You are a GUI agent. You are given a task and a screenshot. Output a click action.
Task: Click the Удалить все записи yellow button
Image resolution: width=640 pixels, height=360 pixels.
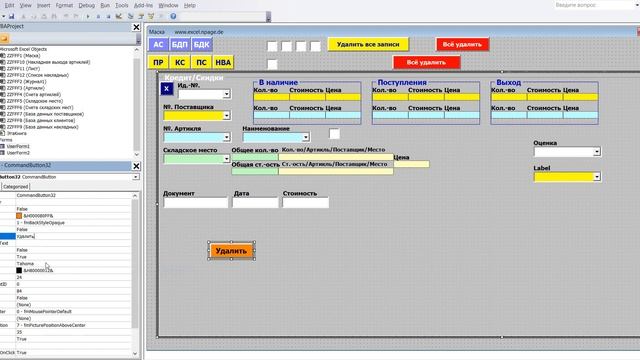pyautogui.click(x=368, y=44)
